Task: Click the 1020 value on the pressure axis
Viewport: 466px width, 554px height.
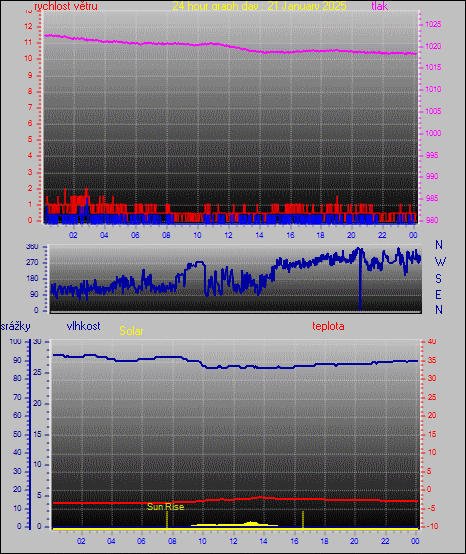Action: [x=433, y=46]
